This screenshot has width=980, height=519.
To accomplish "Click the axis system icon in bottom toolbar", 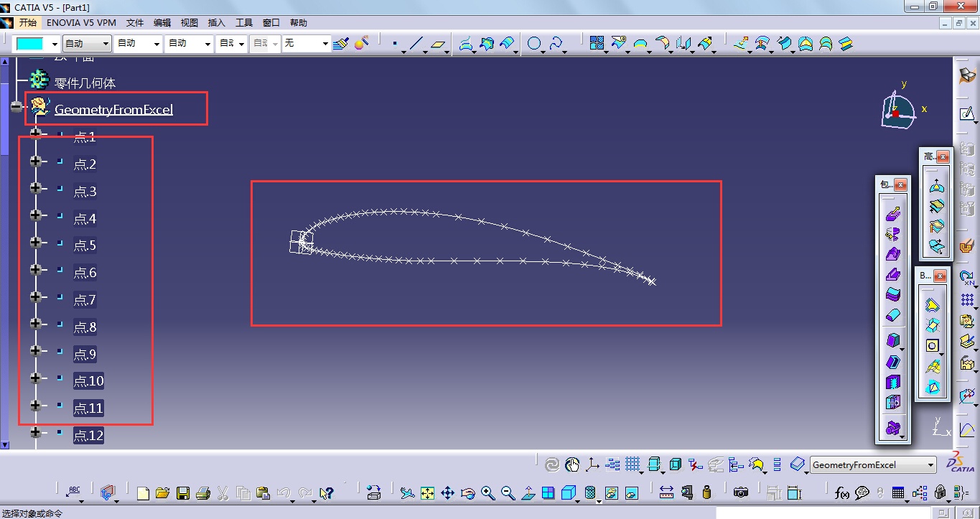I will coord(592,464).
